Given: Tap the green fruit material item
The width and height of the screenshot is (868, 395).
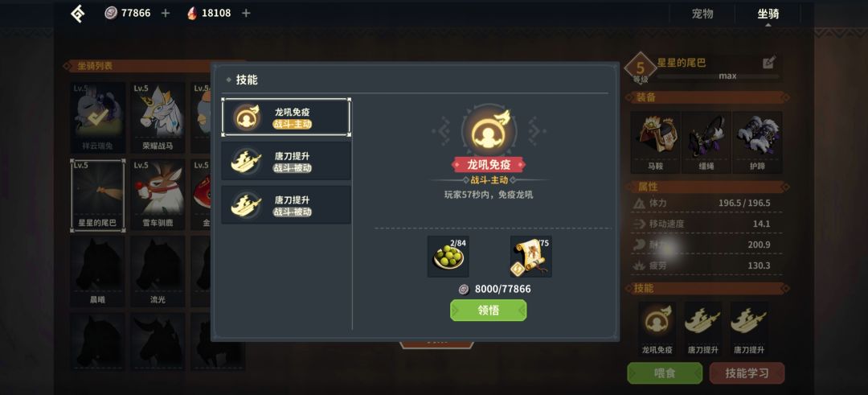Looking at the screenshot, I should tap(448, 257).
